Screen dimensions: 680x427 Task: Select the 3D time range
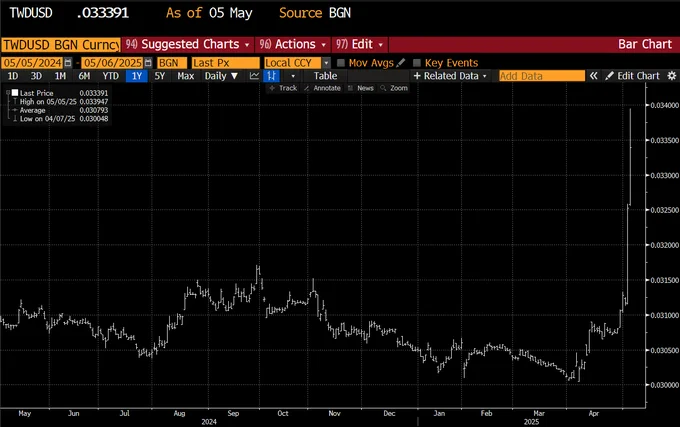(x=36, y=76)
